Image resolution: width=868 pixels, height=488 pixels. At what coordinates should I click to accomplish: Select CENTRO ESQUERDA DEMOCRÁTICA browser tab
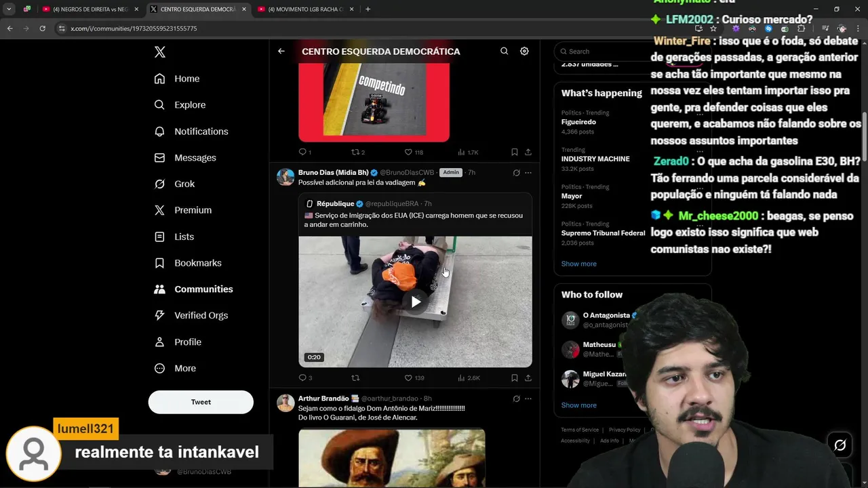tap(197, 9)
